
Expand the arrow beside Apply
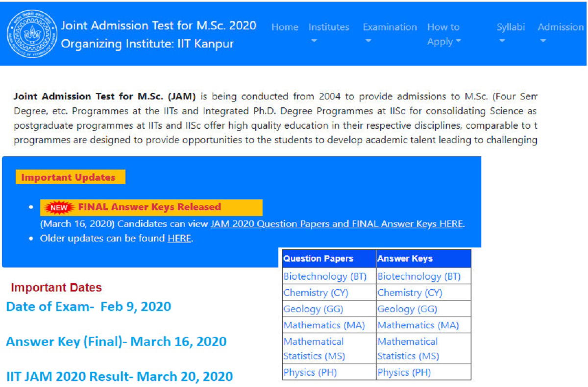[459, 42]
